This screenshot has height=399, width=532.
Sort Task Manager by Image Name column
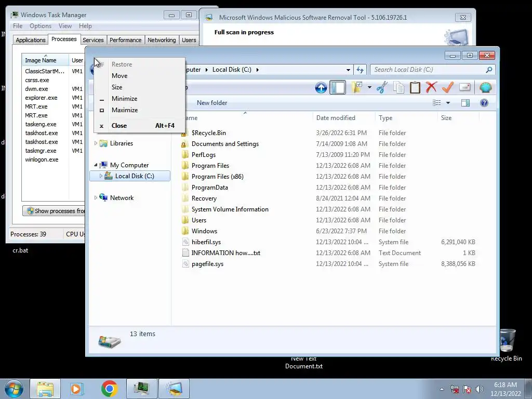(x=45, y=60)
